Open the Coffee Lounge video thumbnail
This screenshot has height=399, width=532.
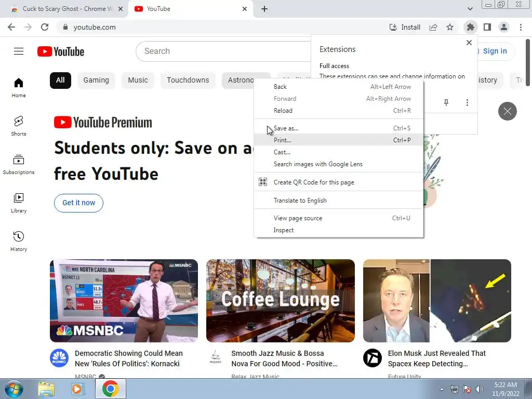pyautogui.click(x=281, y=301)
